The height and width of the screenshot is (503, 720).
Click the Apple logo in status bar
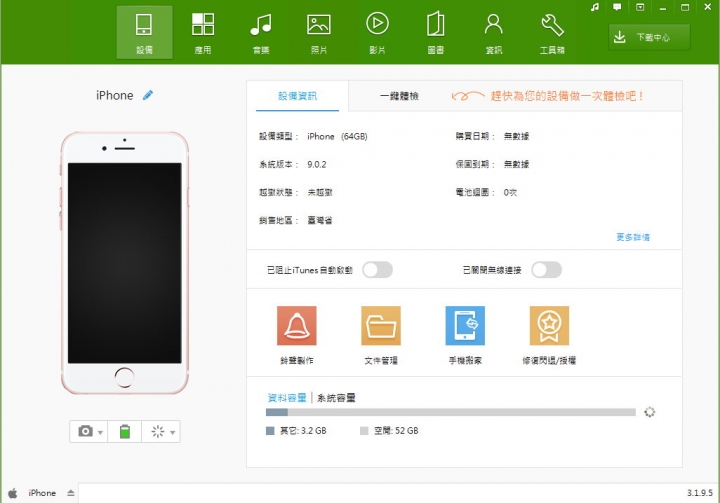pyautogui.click(x=12, y=493)
